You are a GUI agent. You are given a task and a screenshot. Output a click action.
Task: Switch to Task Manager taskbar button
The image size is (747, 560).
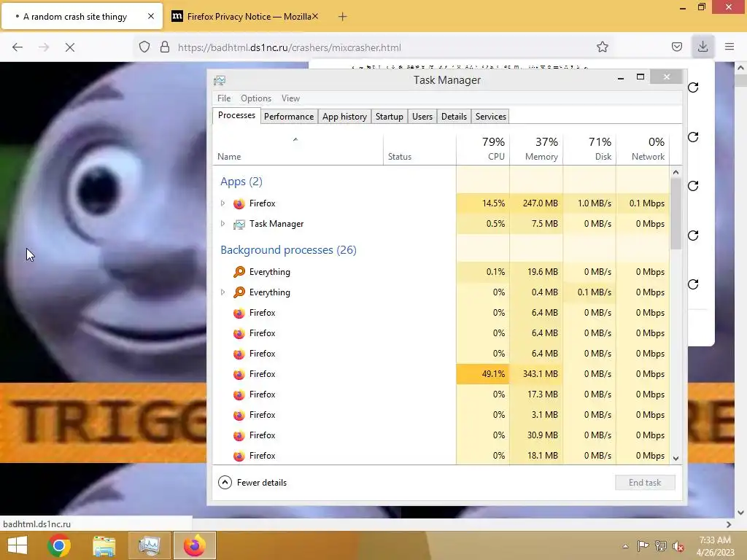149,545
